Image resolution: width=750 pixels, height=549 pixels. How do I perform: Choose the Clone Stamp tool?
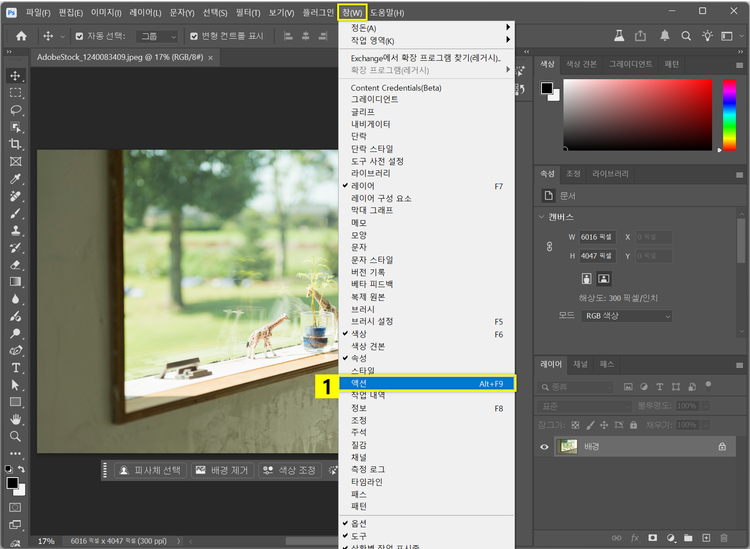pyautogui.click(x=15, y=230)
